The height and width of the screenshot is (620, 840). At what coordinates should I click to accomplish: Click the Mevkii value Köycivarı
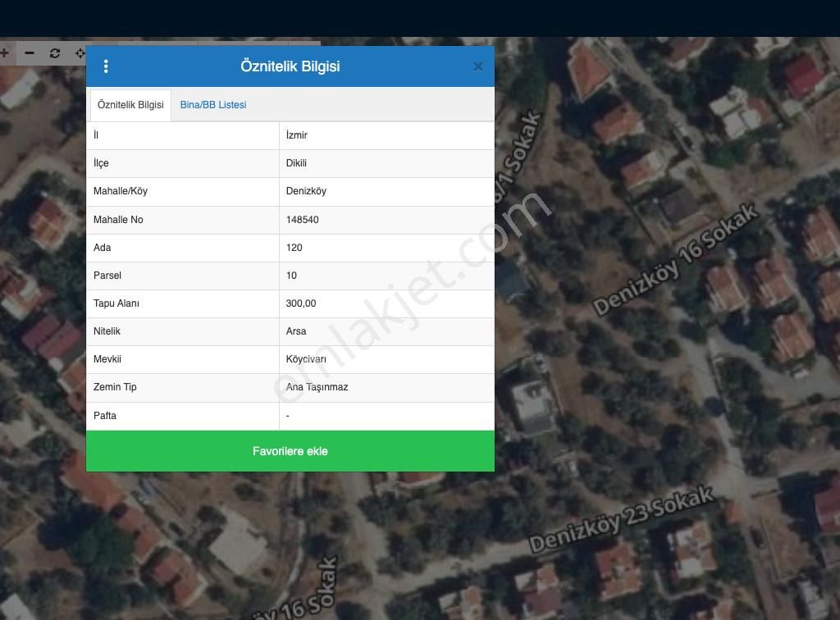(x=306, y=359)
